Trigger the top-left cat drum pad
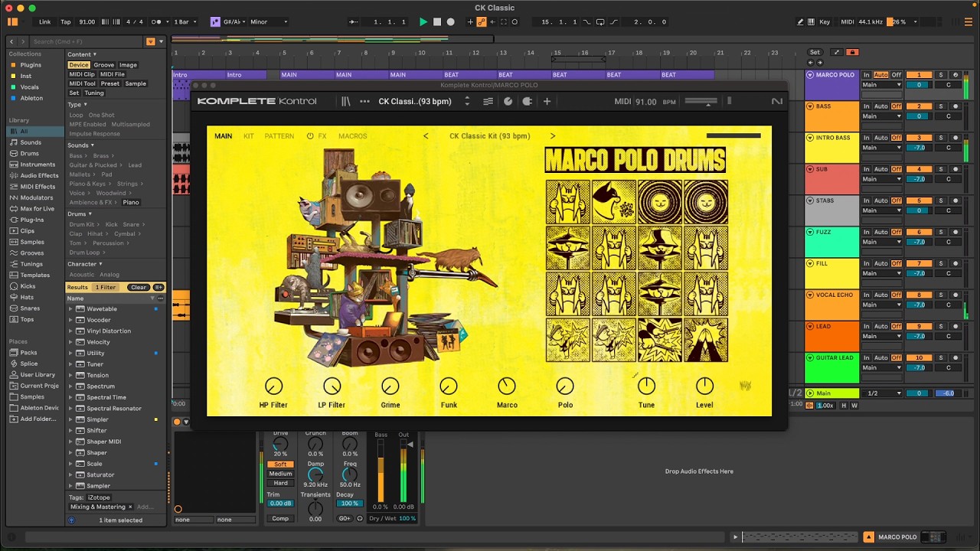The image size is (980, 551). click(568, 202)
